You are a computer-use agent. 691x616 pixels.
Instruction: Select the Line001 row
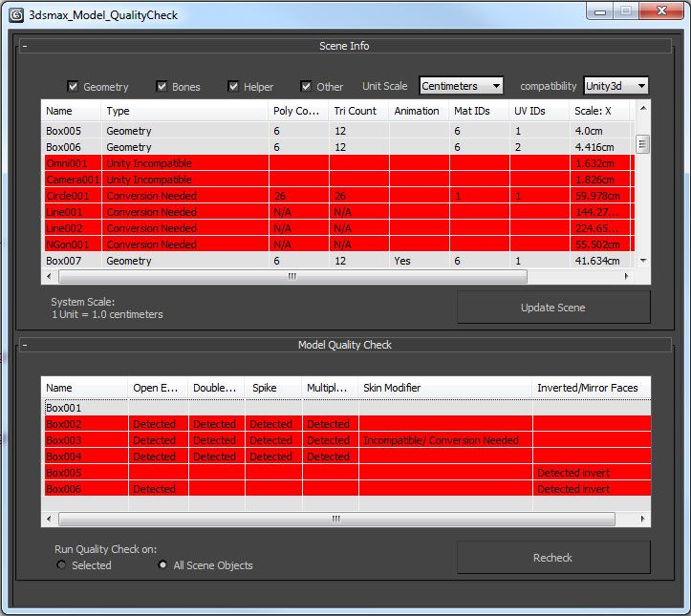click(x=338, y=212)
